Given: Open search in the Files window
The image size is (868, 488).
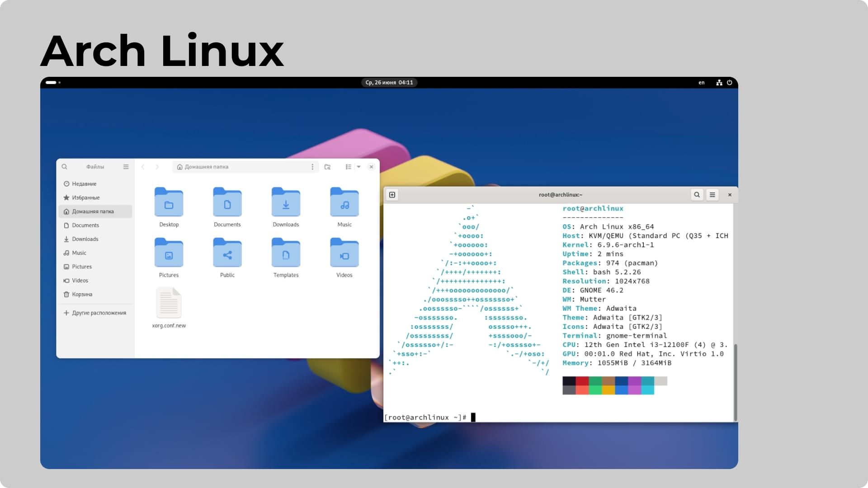Looking at the screenshot, I should (x=65, y=167).
